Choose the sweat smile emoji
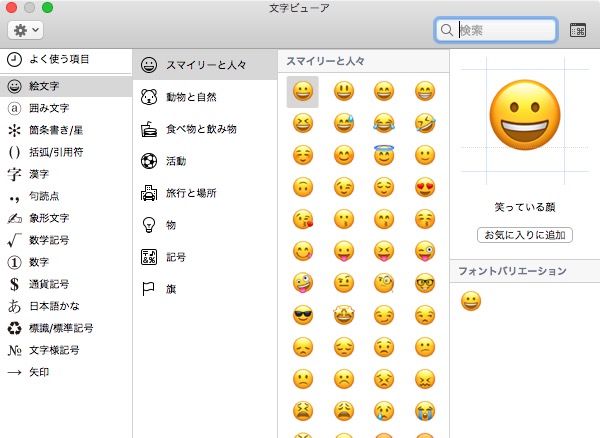The height and width of the screenshot is (438, 600). pyautogui.click(x=344, y=124)
